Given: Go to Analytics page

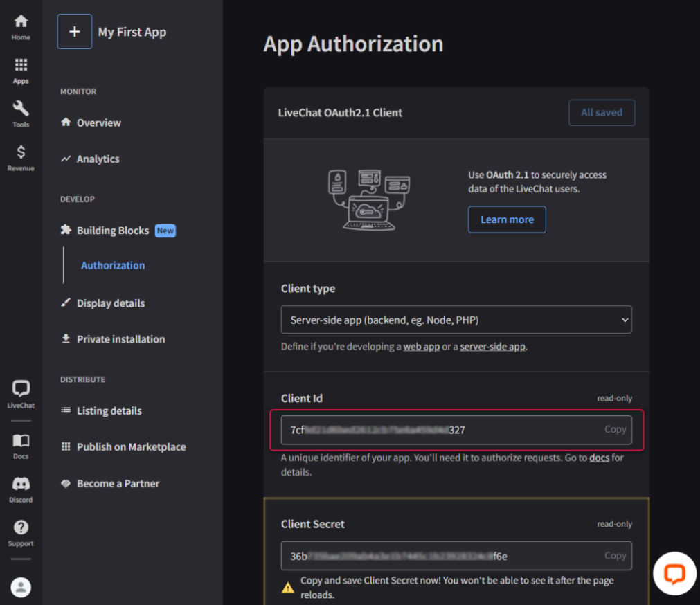Looking at the screenshot, I should click(x=98, y=159).
